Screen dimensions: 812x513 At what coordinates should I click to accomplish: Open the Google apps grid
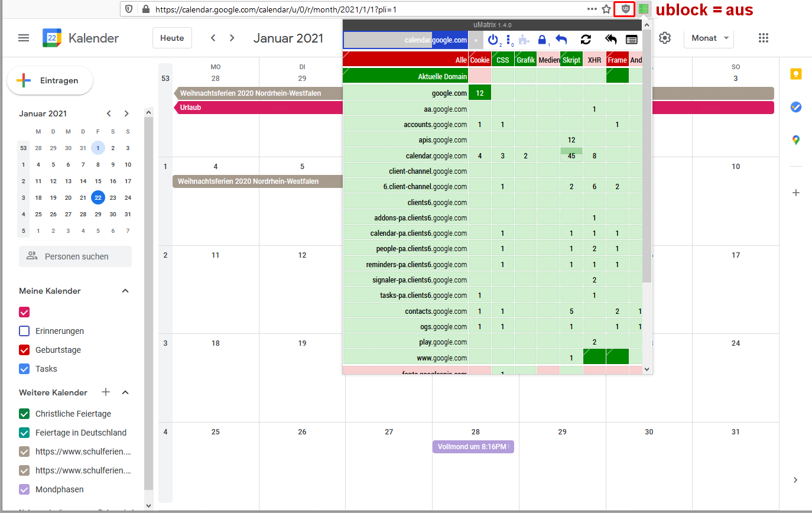click(x=764, y=38)
